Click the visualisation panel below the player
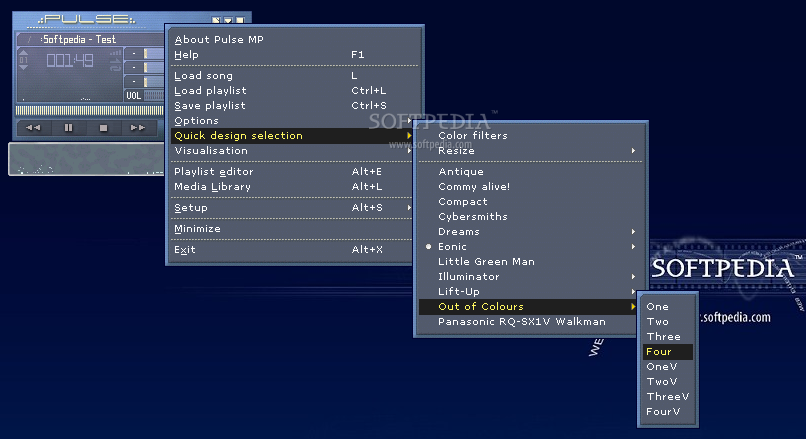The height and width of the screenshot is (439, 806). (x=86, y=159)
